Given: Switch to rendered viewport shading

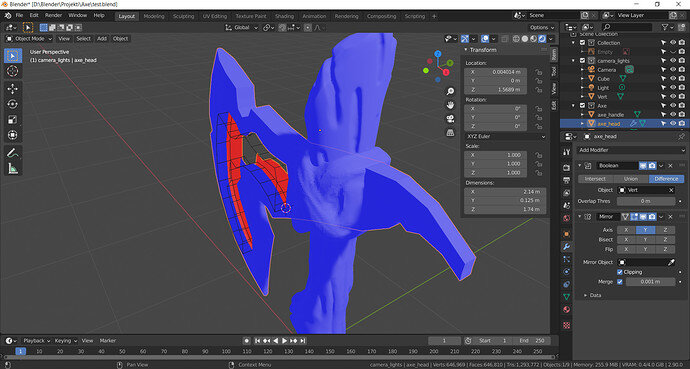Looking at the screenshot, I should (x=542, y=39).
